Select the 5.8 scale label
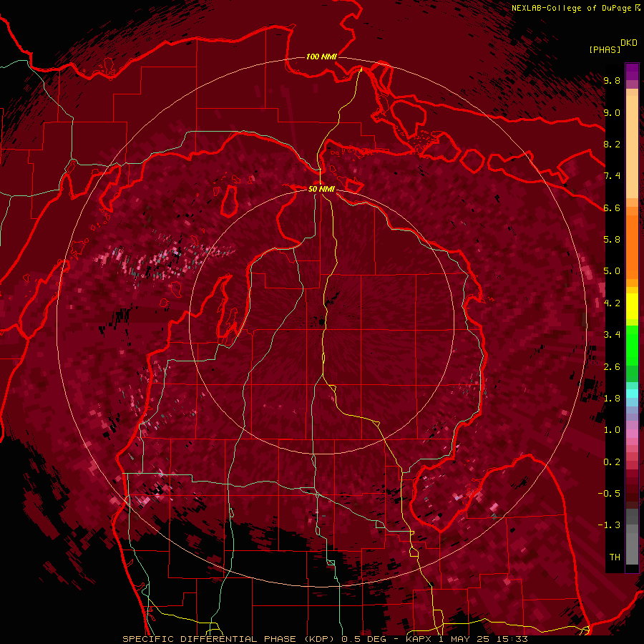The width and height of the screenshot is (644, 644). click(612, 239)
